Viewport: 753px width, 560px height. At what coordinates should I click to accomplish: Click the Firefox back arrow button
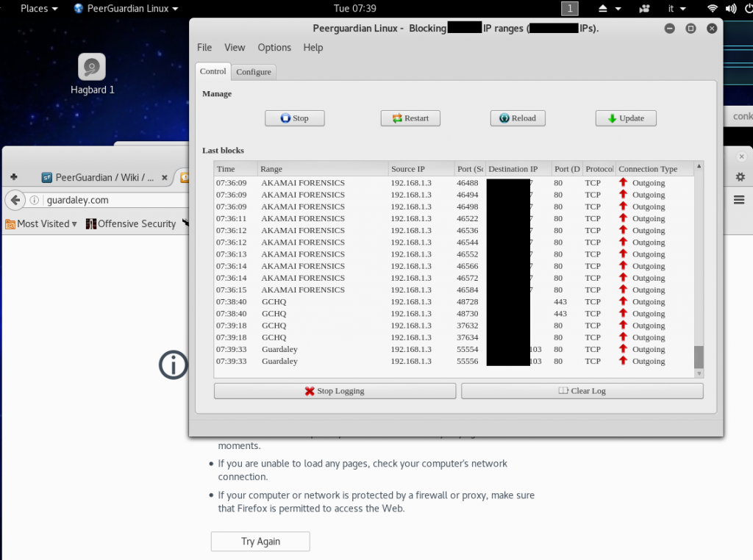15,200
